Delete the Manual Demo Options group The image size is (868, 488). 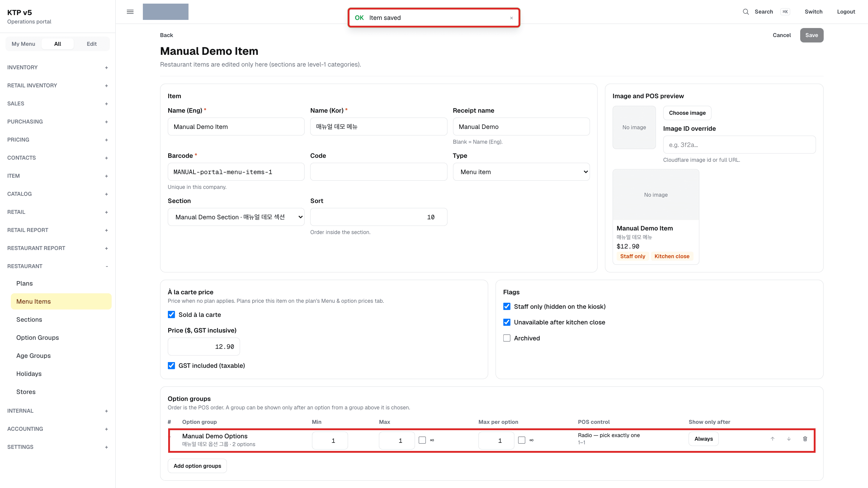(805, 439)
